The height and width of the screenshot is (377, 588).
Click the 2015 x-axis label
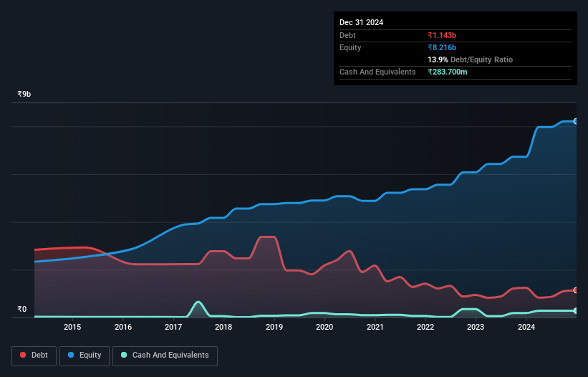[x=72, y=327]
